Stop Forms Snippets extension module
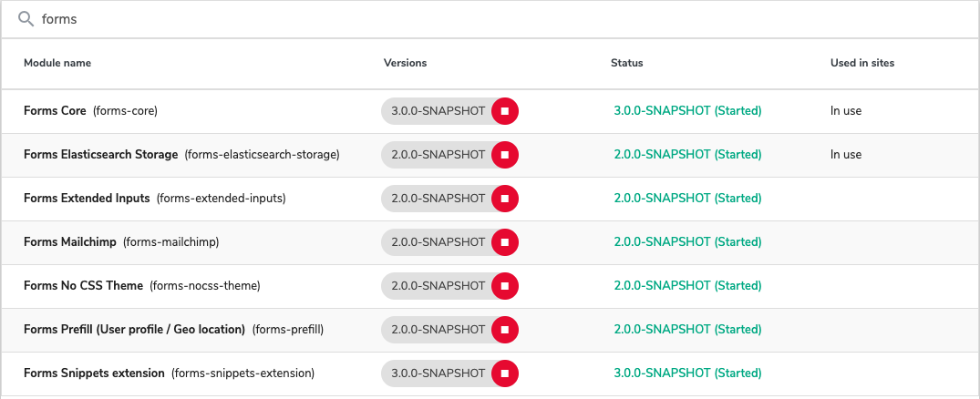Screen dimensions: 980x399 (x=505, y=373)
